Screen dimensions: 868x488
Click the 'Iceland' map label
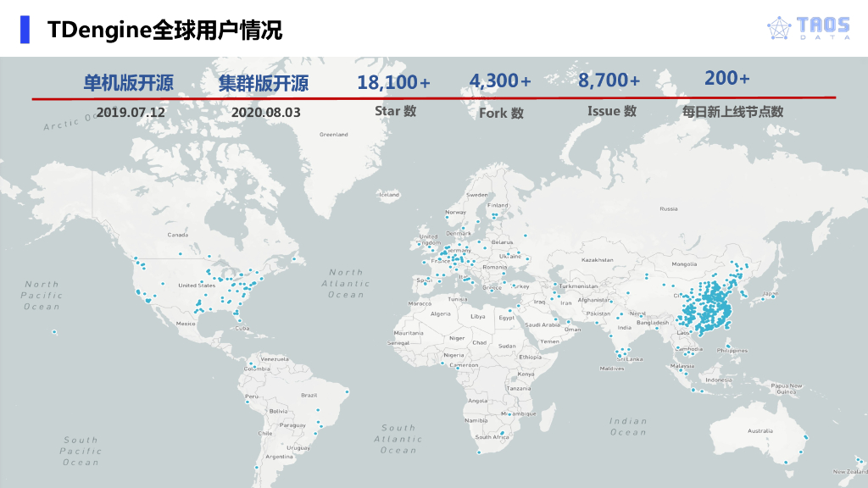[388, 195]
